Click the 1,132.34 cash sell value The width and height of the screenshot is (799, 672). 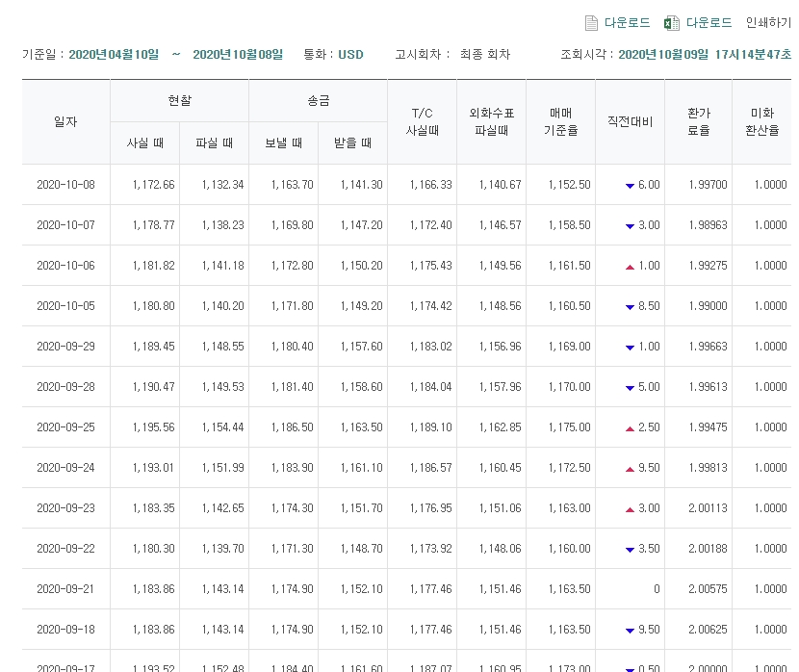[x=222, y=185]
